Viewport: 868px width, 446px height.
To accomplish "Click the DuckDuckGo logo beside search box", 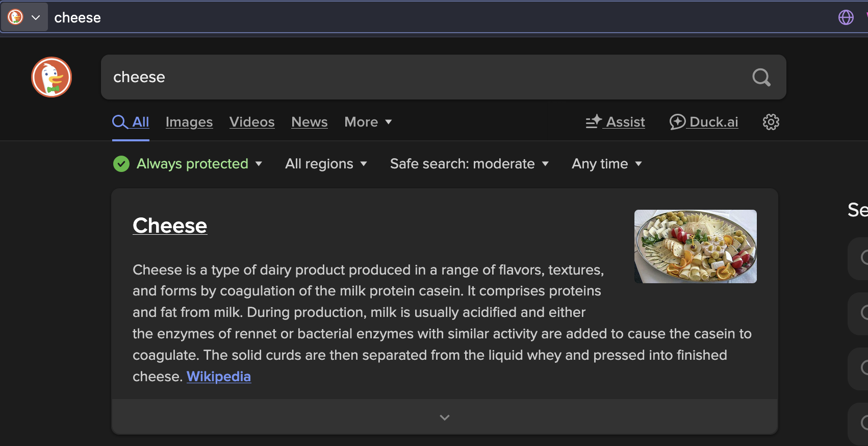I will [x=52, y=77].
